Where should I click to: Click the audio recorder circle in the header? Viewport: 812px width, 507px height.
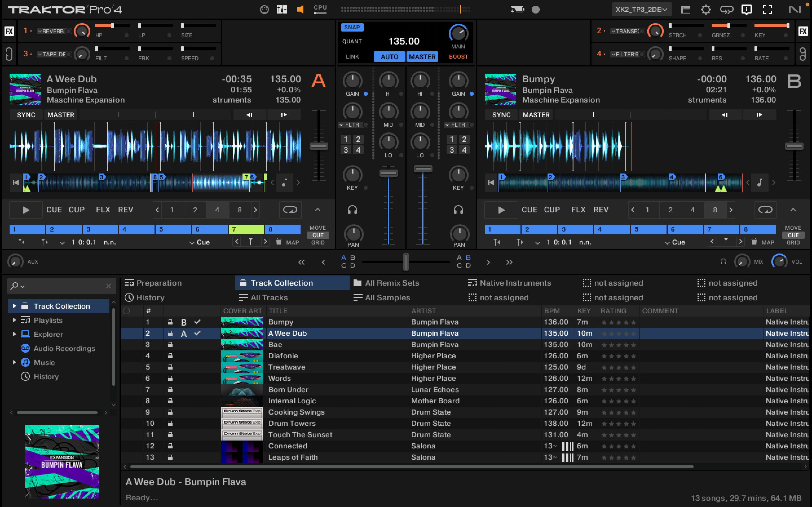tap(535, 9)
